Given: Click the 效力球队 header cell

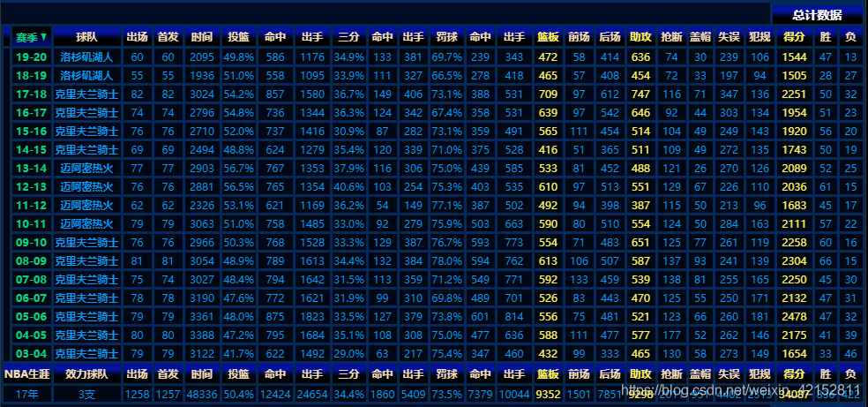Looking at the screenshot, I should point(87,374).
